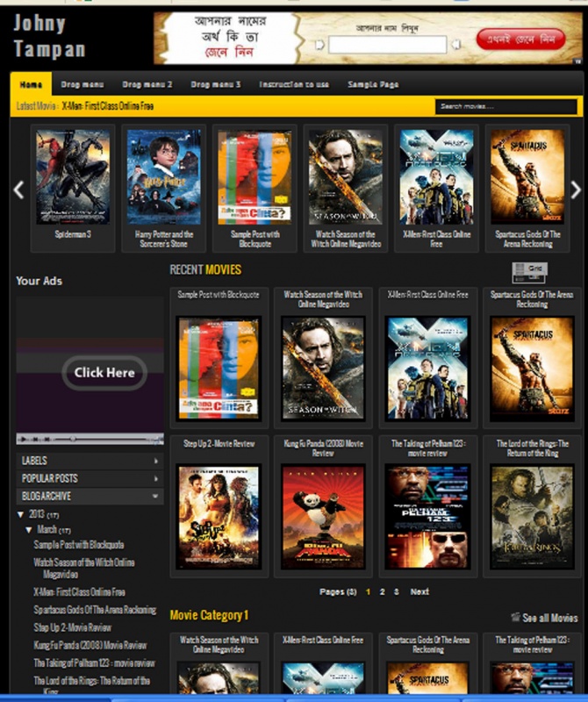Open archive link X-Men First Class Online Free
Image resolution: width=588 pixels, height=702 pixels.
pos(79,591)
